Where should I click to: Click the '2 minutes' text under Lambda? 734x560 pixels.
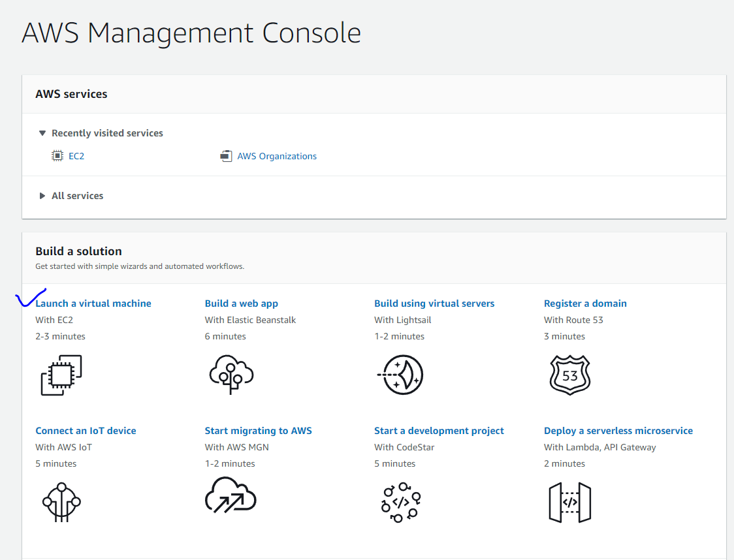(565, 463)
